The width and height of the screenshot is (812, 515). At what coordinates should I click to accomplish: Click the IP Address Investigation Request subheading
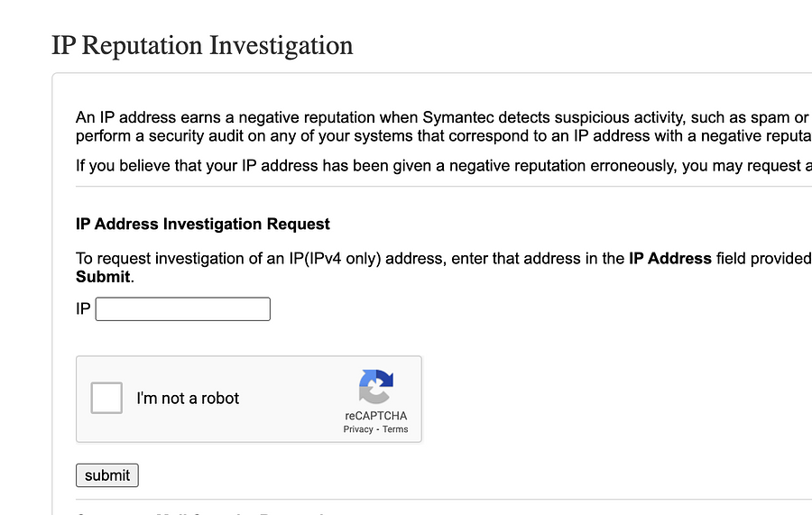pos(202,224)
